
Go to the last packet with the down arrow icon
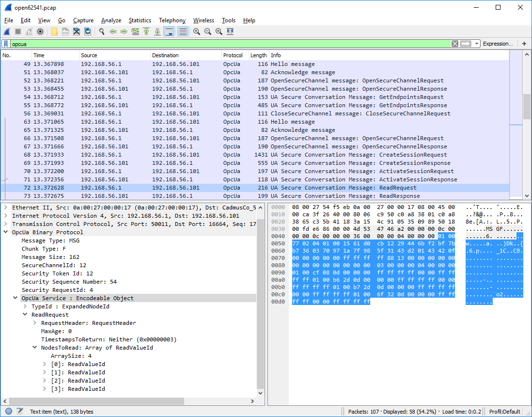coord(157,31)
